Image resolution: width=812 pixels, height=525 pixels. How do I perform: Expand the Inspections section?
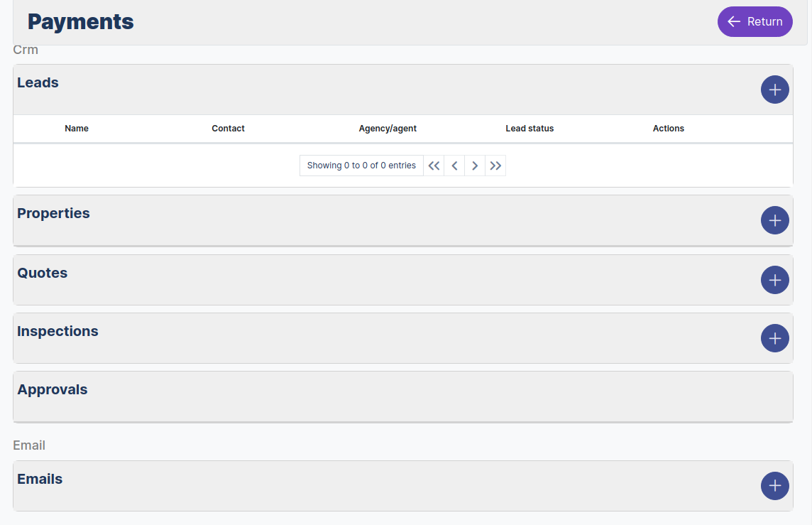point(57,331)
